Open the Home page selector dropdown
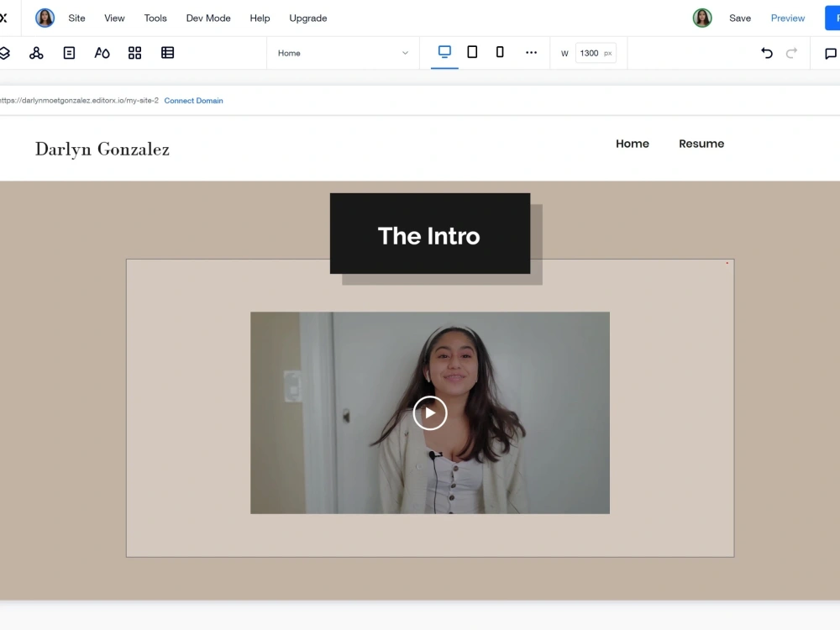The height and width of the screenshot is (630, 840). coord(343,53)
